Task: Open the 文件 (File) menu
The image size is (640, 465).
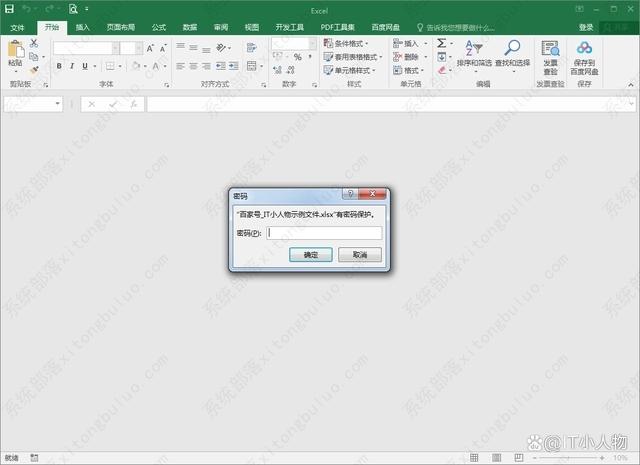Action: coord(17,27)
